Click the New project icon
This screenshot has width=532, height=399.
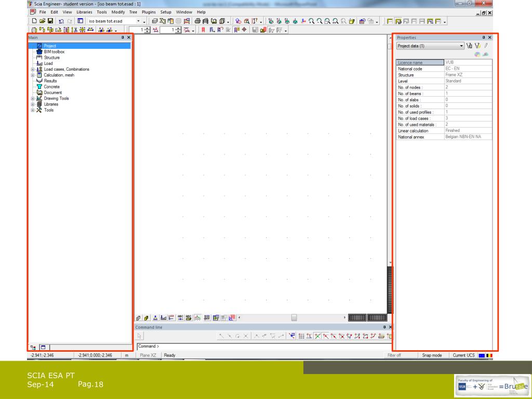point(34,21)
